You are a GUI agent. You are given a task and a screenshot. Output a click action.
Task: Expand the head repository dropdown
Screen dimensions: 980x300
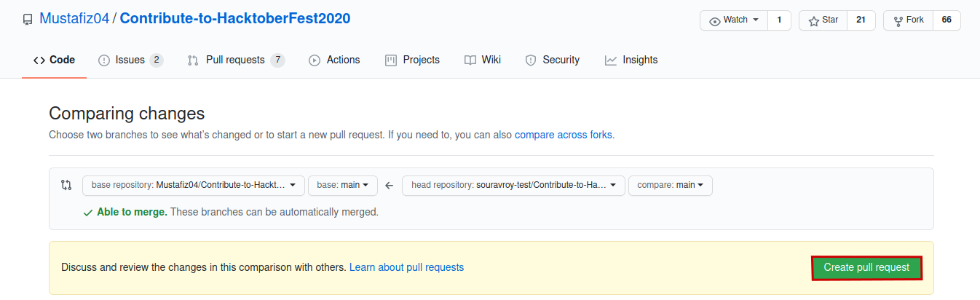point(514,186)
